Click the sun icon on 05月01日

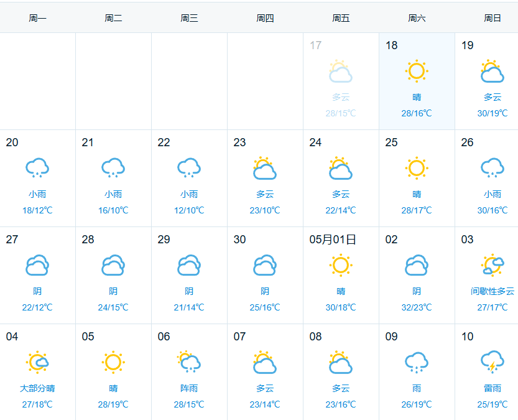[341, 265]
